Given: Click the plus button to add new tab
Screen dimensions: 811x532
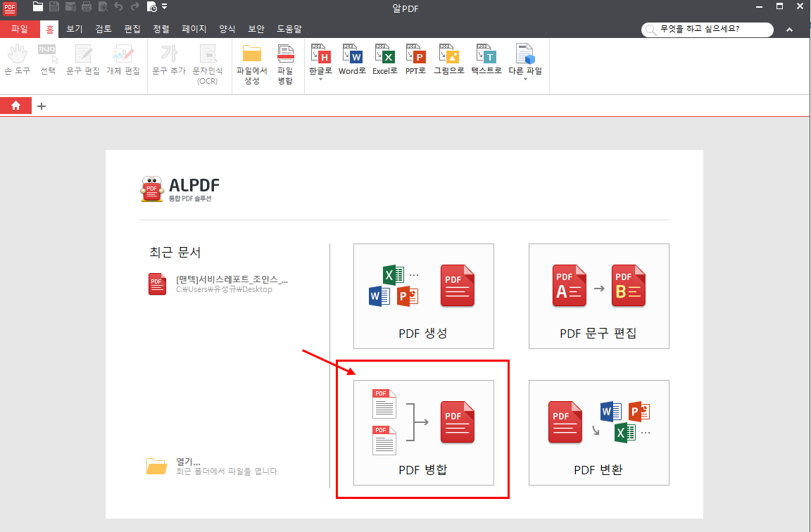Looking at the screenshot, I should 42,106.
